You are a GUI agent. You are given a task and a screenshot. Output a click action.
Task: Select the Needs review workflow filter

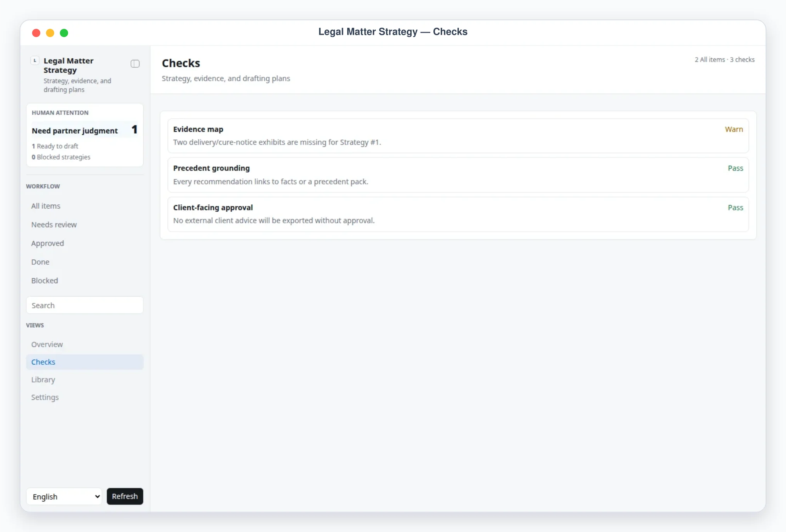point(85,224)
